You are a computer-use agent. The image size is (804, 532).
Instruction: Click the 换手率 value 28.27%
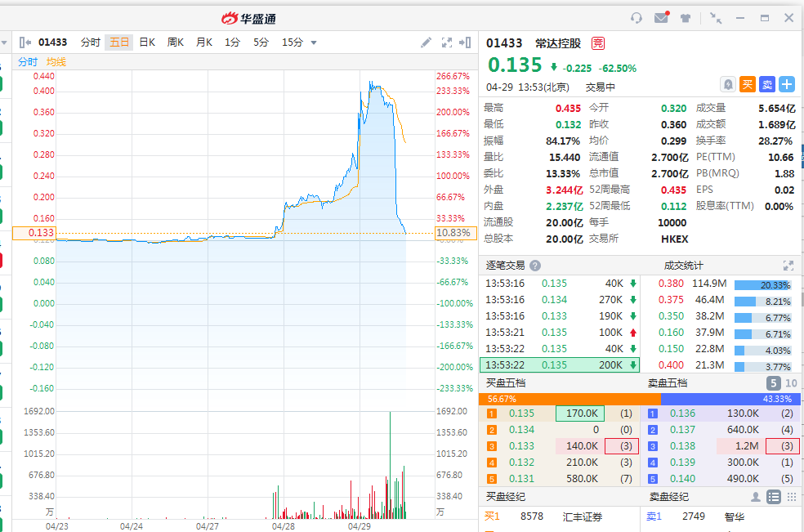(775, 141)
